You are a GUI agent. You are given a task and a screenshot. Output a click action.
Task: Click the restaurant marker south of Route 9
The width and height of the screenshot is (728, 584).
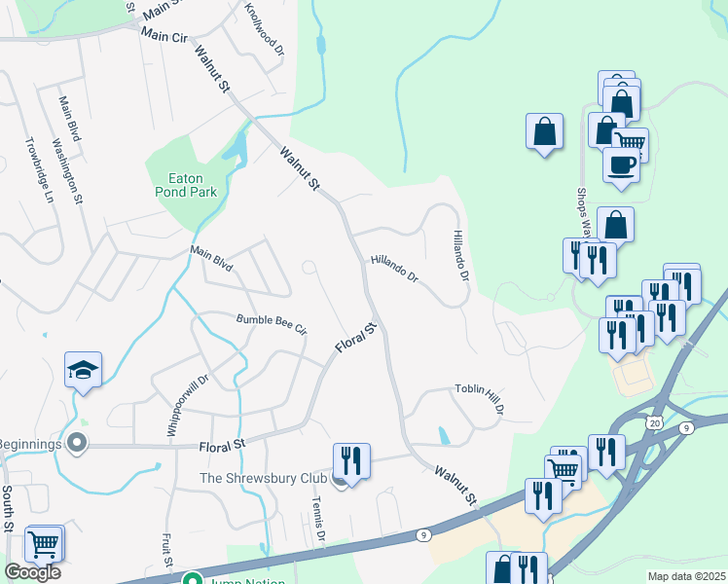[528, 568]
